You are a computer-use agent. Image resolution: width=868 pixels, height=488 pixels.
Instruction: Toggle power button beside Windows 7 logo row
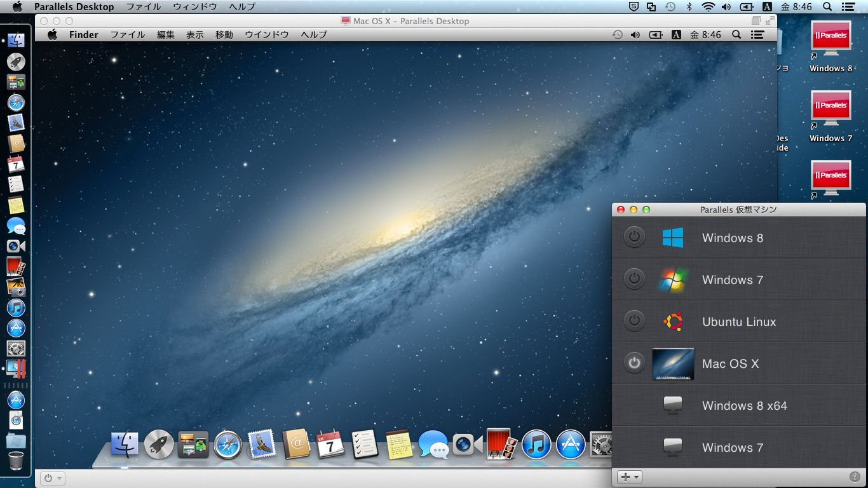[x=634, y=280]
